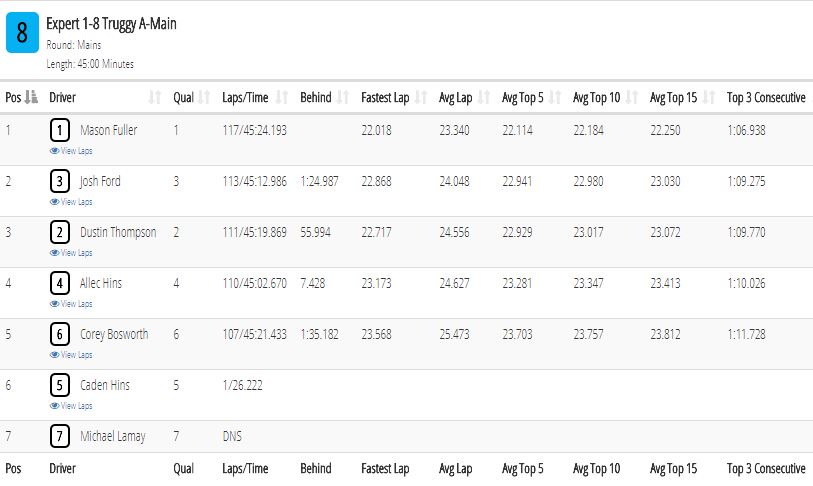View laps for Josh Ford
Viewport: 813px width, 486px height.
pos(71,202)
